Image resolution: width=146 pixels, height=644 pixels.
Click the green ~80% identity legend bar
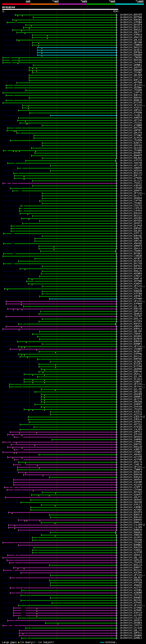pyautogui.click(x=101, y=4)
